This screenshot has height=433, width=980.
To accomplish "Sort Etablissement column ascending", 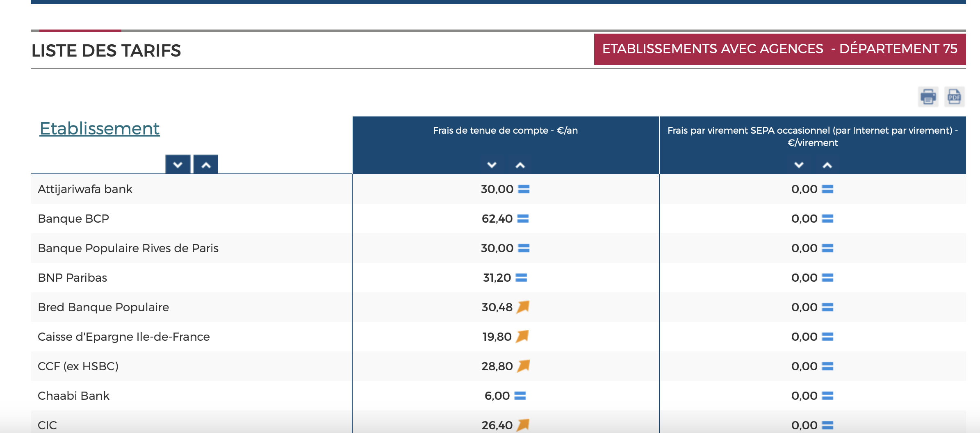I will pyautogui.click(x=206, y=165).
